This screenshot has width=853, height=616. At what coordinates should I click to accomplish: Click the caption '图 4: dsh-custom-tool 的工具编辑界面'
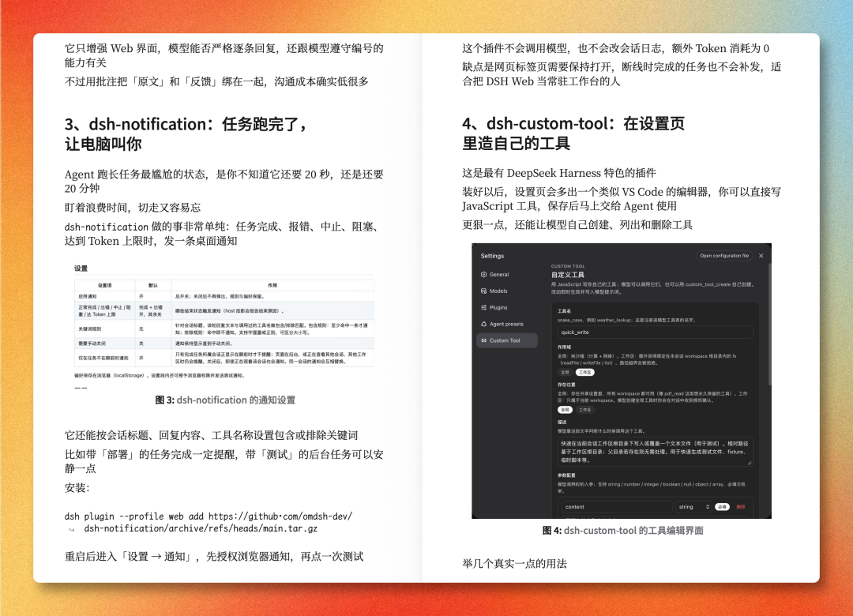pyautogui.click(x=623, y=531)
